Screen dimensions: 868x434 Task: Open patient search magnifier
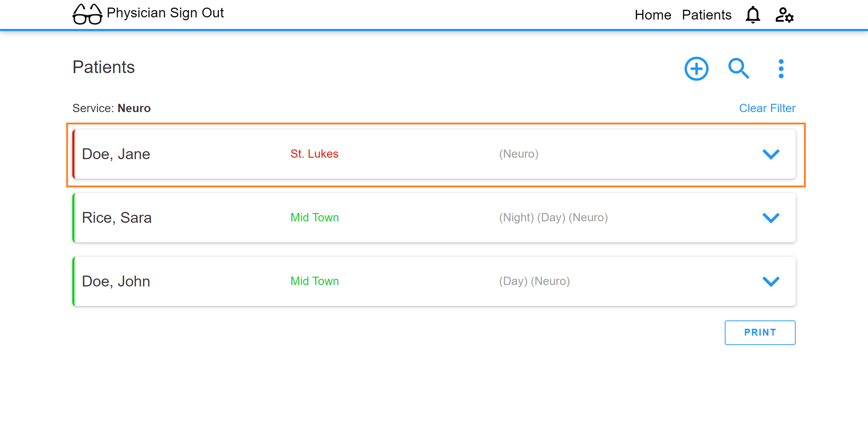739,68
